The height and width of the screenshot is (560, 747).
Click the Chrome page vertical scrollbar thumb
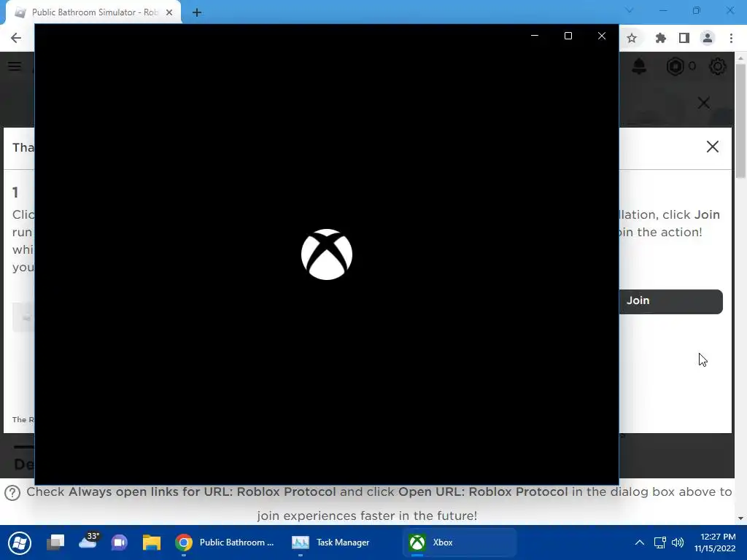pos(740,120)
